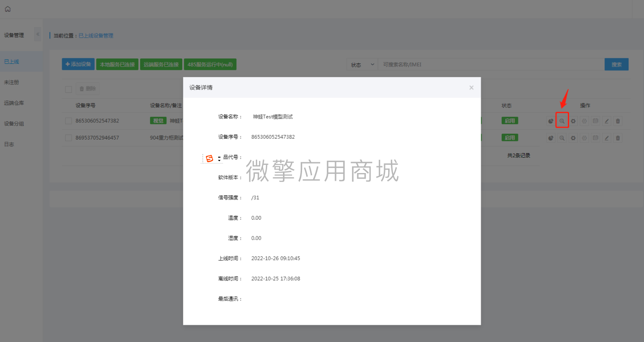The height and width of the screenshot is (342, 644).
Task: Delete device 865306052547382 with trash icon
Action: (618, 121)
